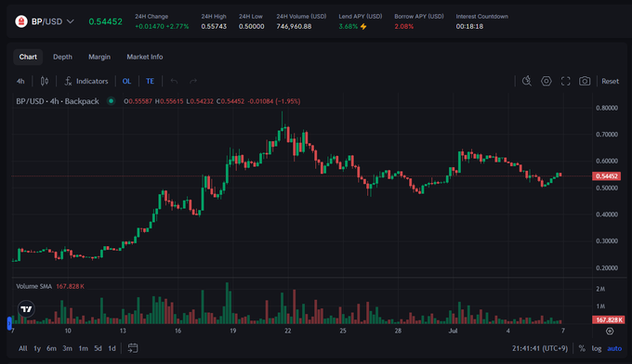The height and width of the screenshot is (364, 632).
Task: Click the lightning bolt beside Lend APY
Action: pyautogui.click(x=363, y=27)
